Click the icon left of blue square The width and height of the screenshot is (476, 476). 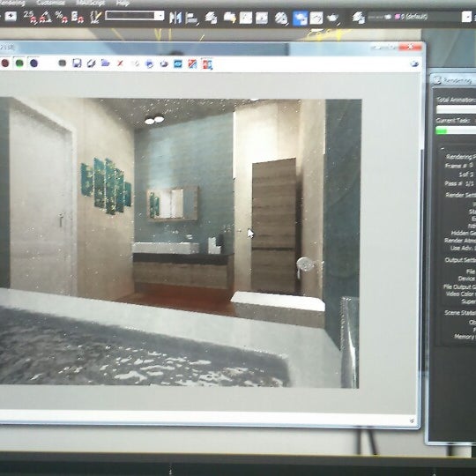164,63
